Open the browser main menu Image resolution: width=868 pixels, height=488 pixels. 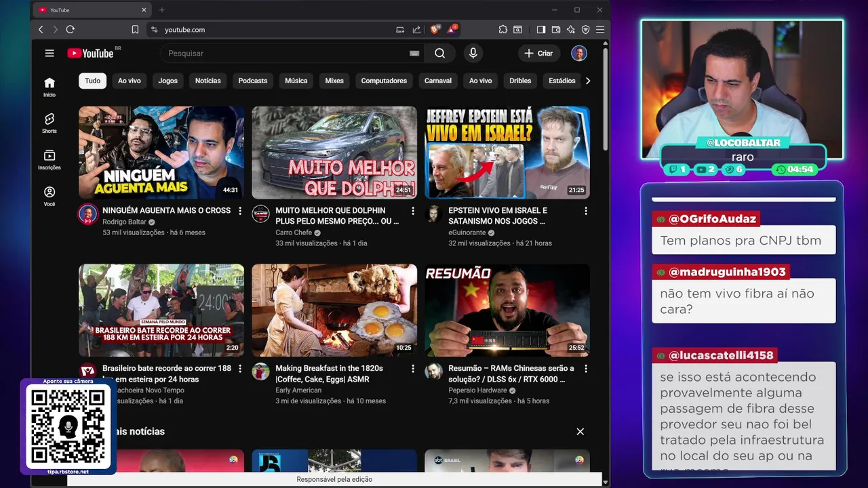tap(600, 30)
